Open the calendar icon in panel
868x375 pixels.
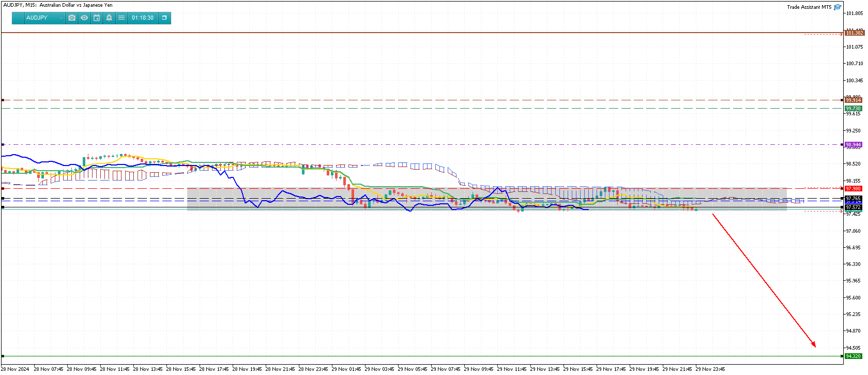97,18
